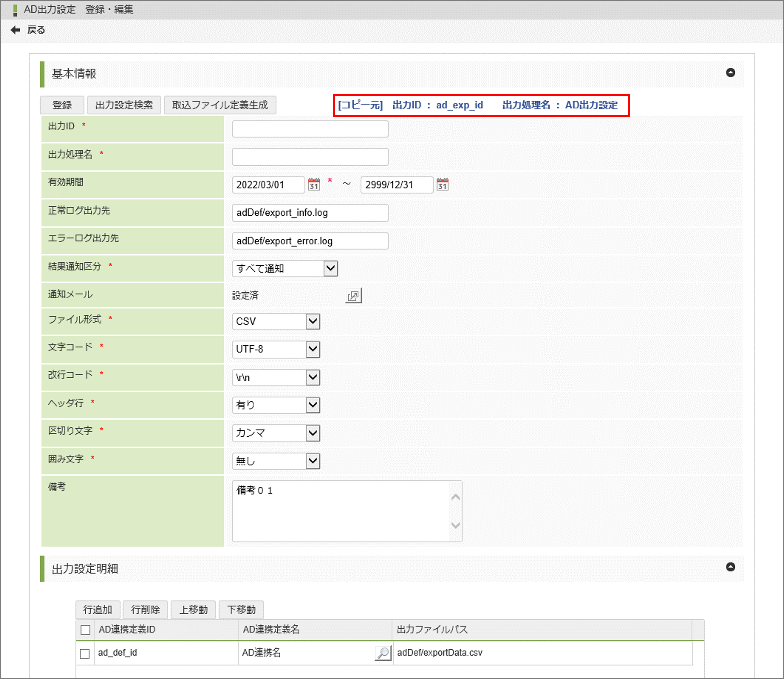
Task: Collapse the 出力設定明細 section
Action: tap(730, 567)
